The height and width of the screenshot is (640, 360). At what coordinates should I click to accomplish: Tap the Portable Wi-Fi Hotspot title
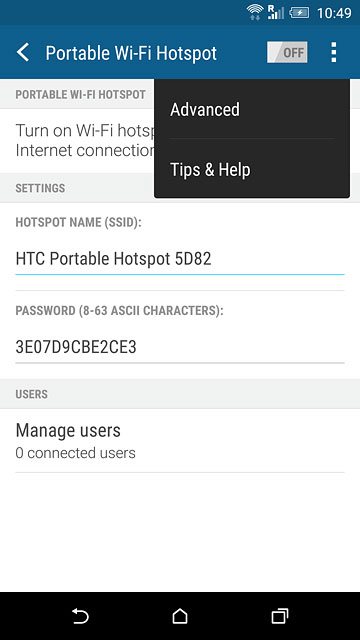click(x=131, y=53)
